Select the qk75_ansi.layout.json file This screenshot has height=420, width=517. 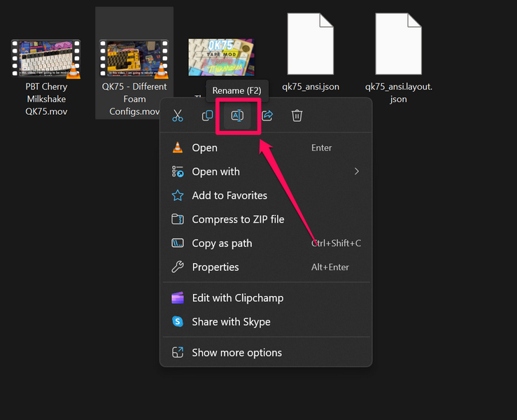click(x=398, y=45)
